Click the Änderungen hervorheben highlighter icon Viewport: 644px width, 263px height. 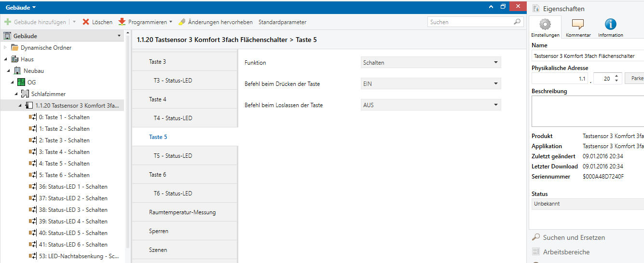[182, 22]
